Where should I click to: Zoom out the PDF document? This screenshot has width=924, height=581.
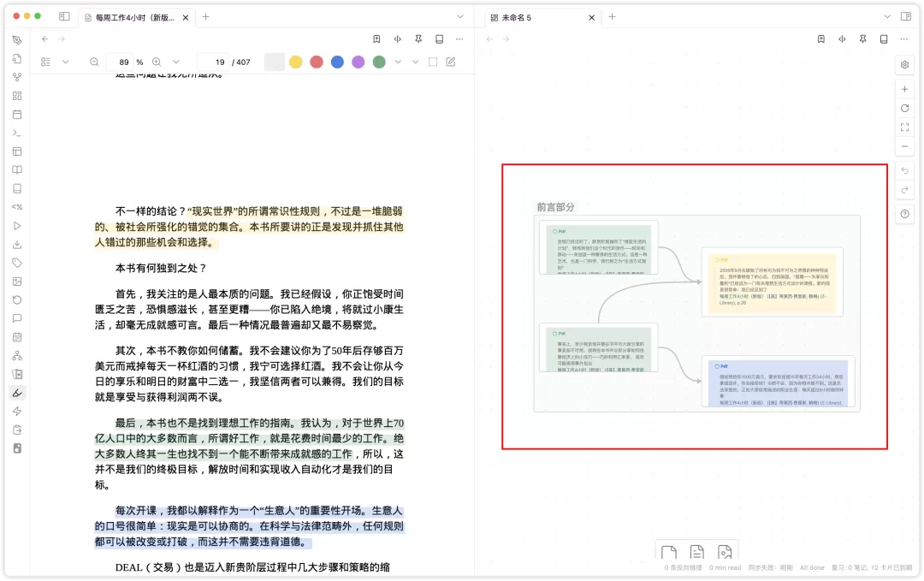(94, 62)
